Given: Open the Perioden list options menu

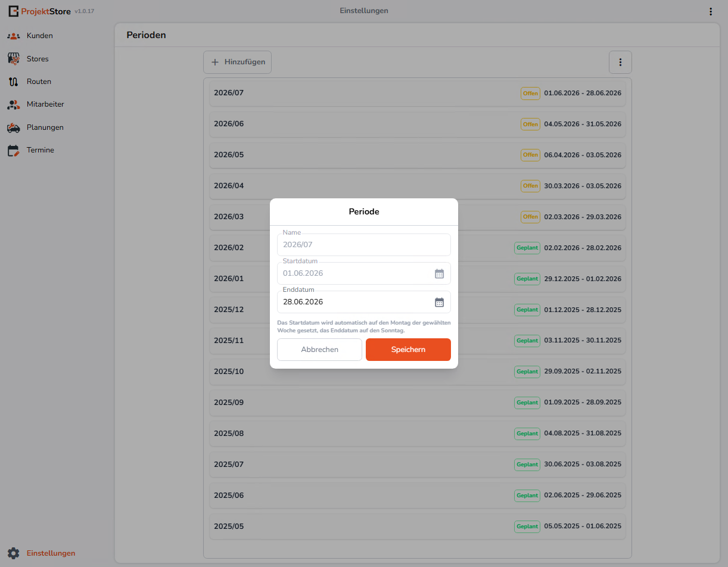Looking at the screenshot, I should 620,63.
